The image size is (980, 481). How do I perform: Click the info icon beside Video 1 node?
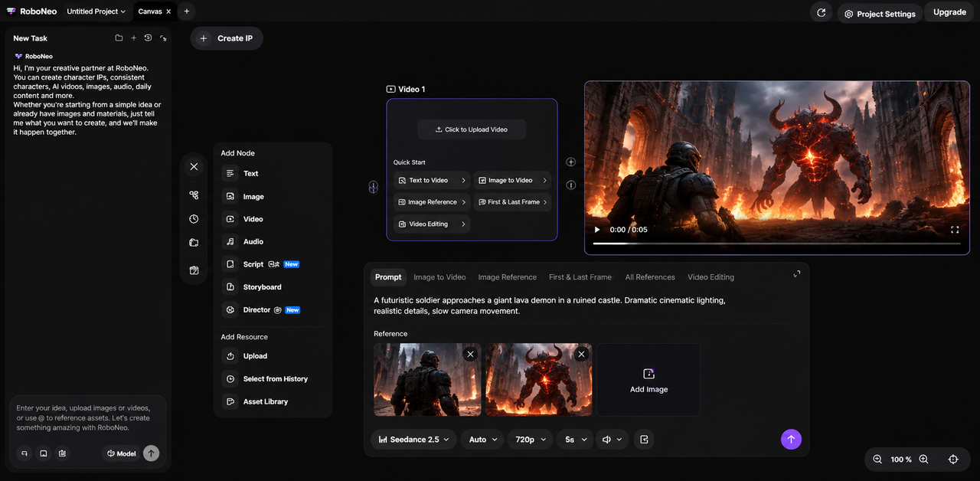point(570,185)
